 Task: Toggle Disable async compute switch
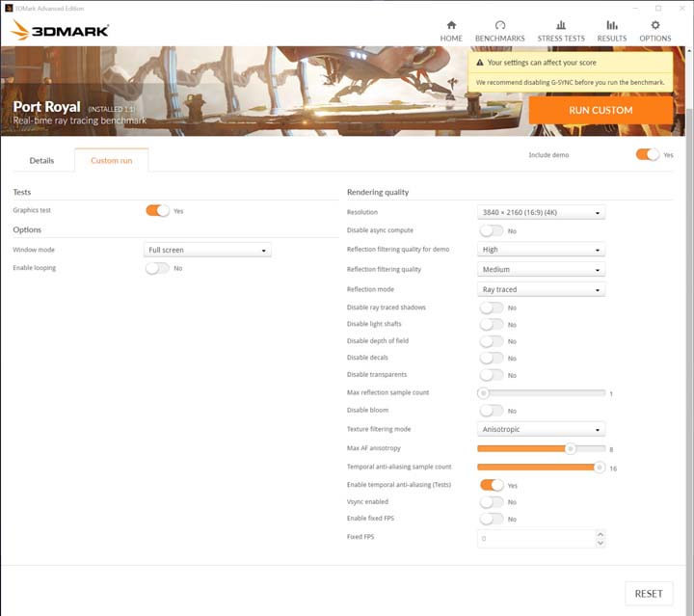[492, 230]
